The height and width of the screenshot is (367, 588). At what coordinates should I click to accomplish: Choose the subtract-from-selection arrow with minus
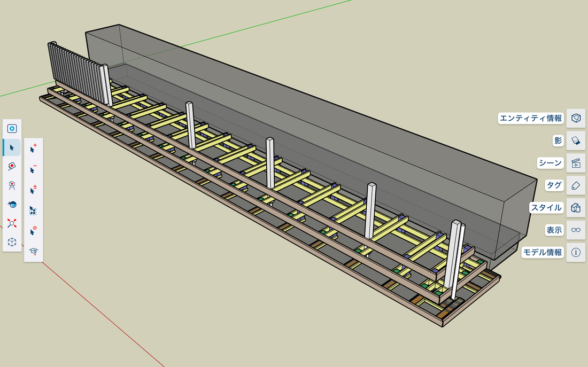pos(33,169)
